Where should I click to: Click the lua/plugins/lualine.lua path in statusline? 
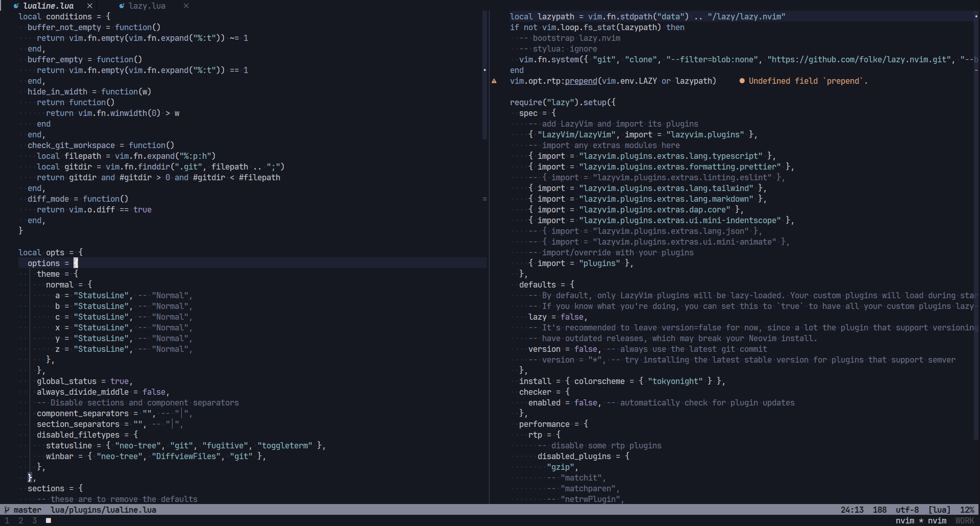click(104, 510)
